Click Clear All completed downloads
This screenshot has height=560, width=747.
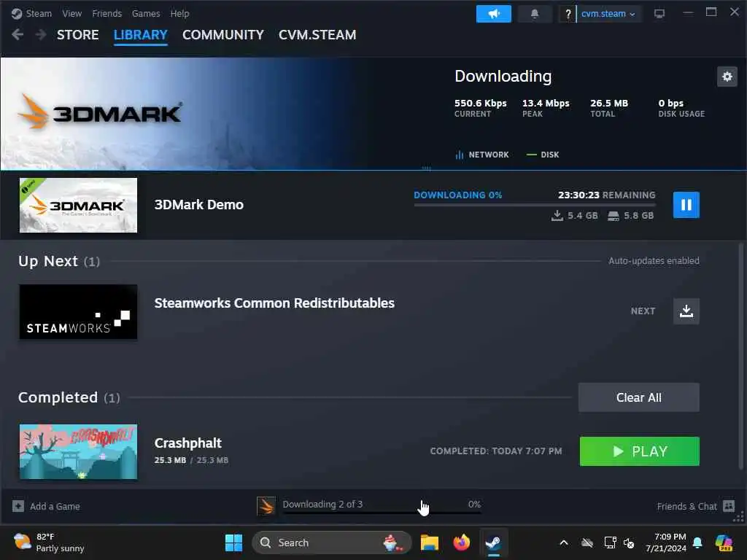pyautogui.click(x=639, y=397)
